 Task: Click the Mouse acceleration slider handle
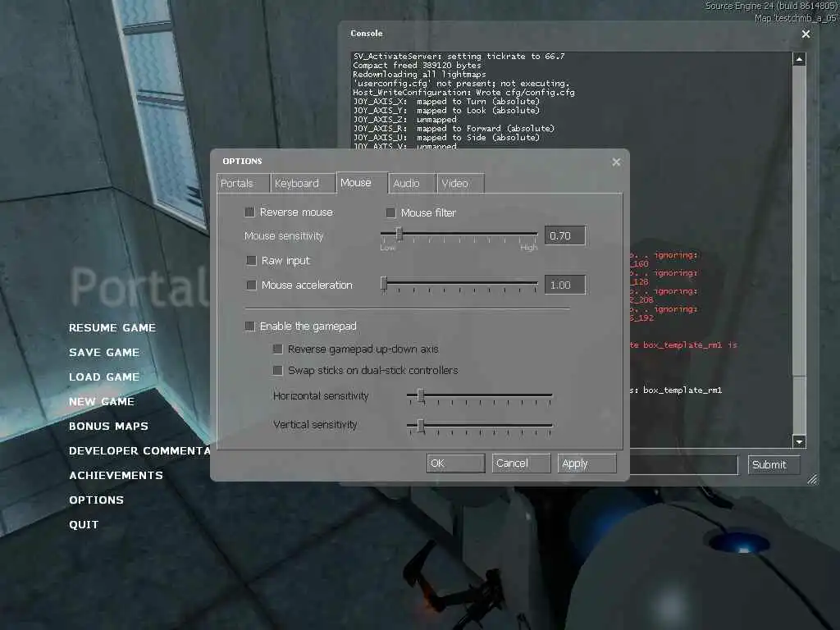[384, 283]
